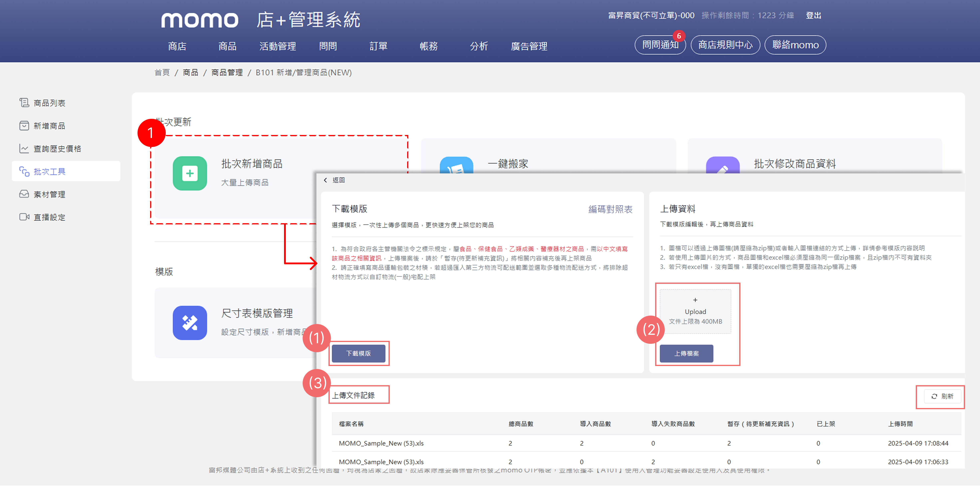
Task: Click the momo logo
Action: click(200, 20)
